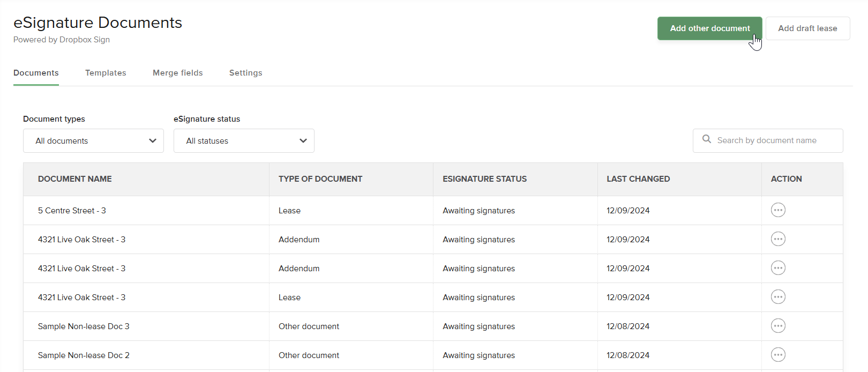Screen dimensions: 868x372
Task: Click the Powered by Dropbox Sign text
Action: pyautogui.click(x=62, y=40)
